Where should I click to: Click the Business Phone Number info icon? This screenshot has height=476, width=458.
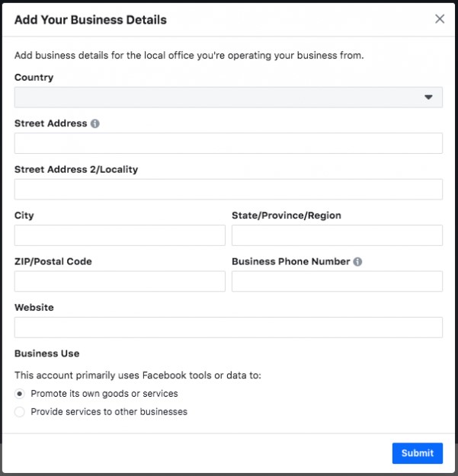coord(357,262)
